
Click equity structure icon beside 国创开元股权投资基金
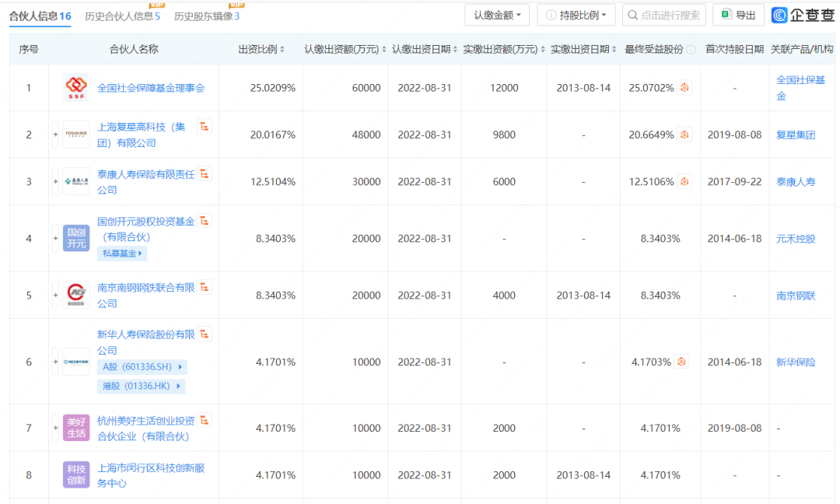coord(204,221)
